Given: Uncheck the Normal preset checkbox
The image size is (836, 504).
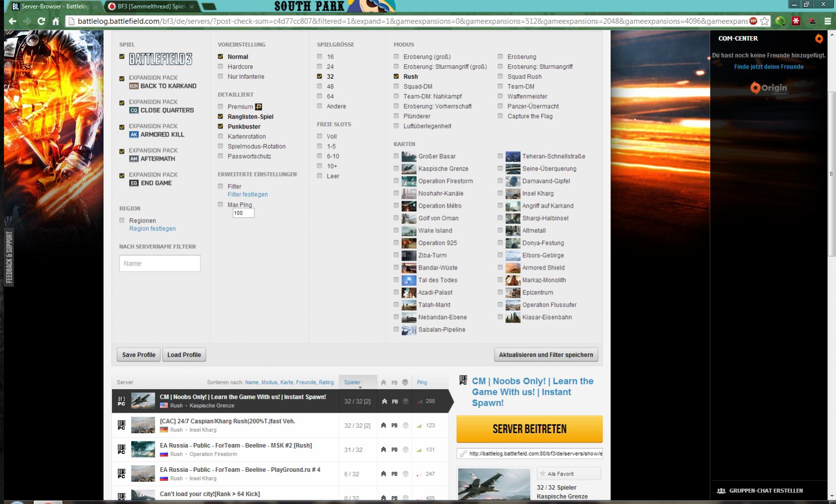Looking at the screenshot, I should pyautogui.click(x=221, y=56).
